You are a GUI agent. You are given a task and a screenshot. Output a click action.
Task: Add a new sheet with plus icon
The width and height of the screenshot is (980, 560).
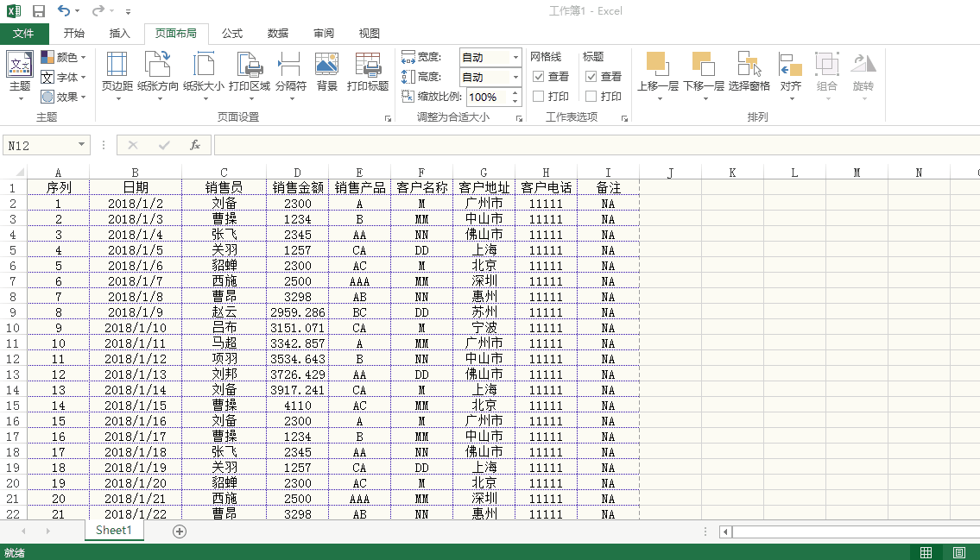pyautogui.click(x=180, y=532)
